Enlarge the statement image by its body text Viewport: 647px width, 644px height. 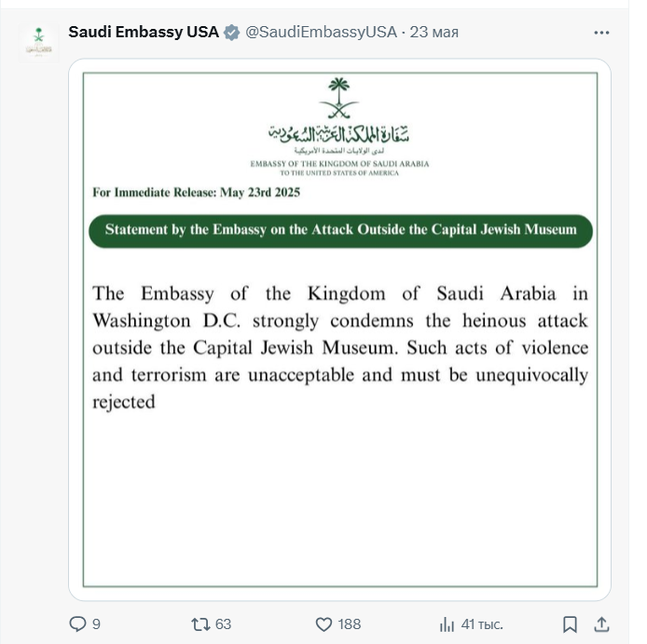pos(340,347)
